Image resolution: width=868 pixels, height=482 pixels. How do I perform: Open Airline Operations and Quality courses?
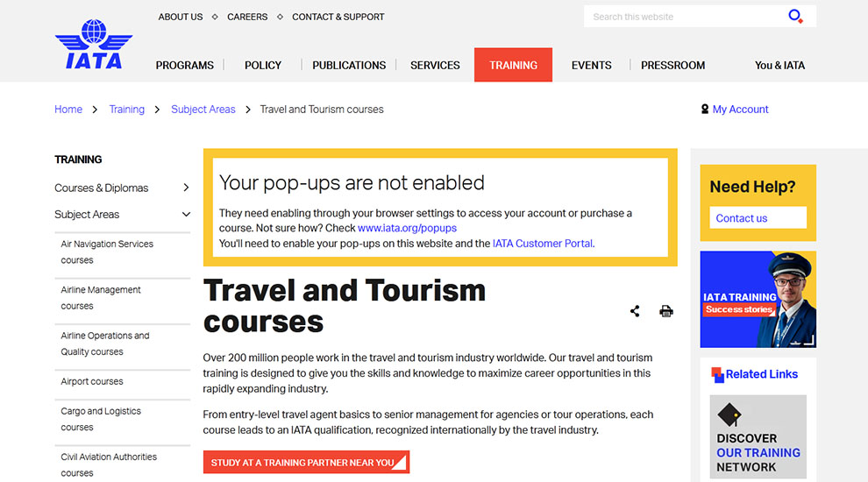pyautogui.click(x=105, y=344)
